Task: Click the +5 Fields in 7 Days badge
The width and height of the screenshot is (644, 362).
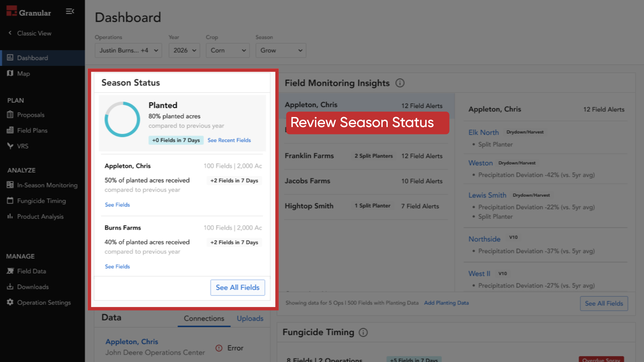Action: click(x=414, y=359)
